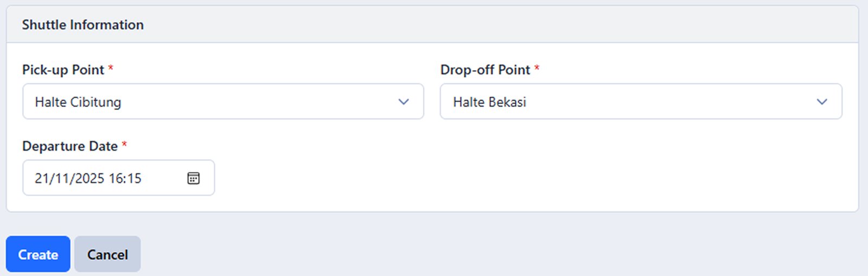Click the 21/11/2025 date portion
This screenshot has height=276, width=868.
[69, 178]
